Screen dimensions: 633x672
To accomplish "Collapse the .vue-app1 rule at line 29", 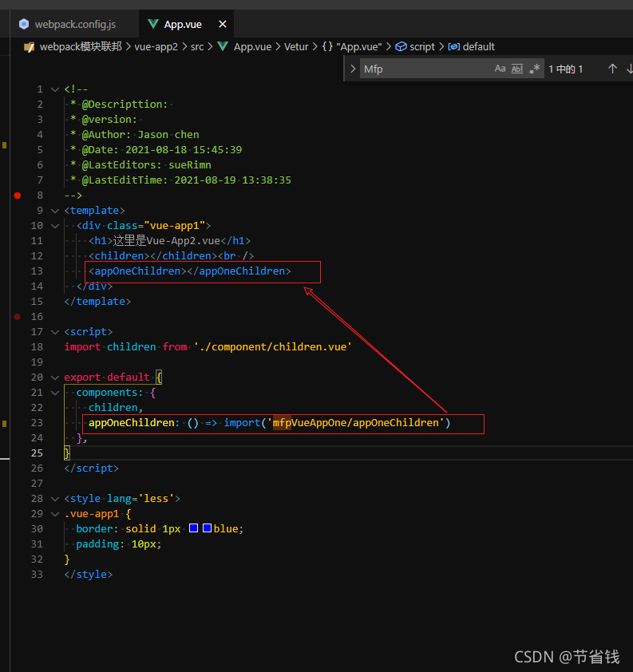I will point(55,513).
